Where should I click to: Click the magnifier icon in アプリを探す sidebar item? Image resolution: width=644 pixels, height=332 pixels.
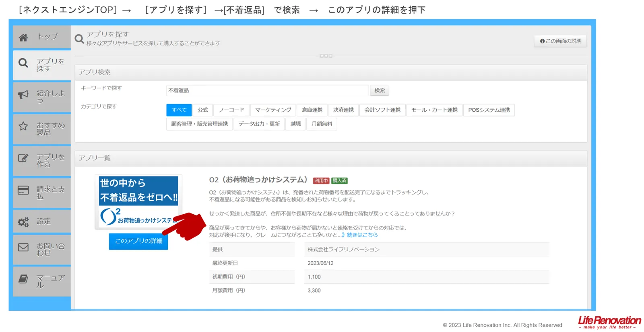(23, 63)
